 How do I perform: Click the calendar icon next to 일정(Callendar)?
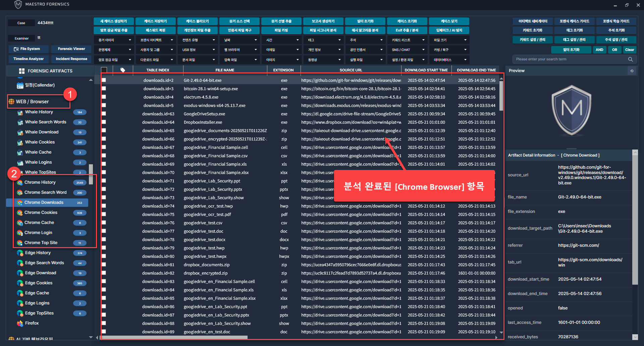pos(20,85)
